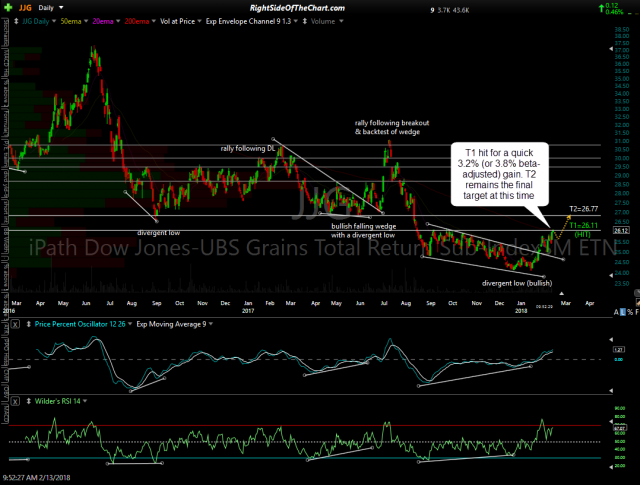Click the price scale arrow near 24.00
Image resolution: width=640 pixels, height=485 pixels.
[x=611, y=276]
